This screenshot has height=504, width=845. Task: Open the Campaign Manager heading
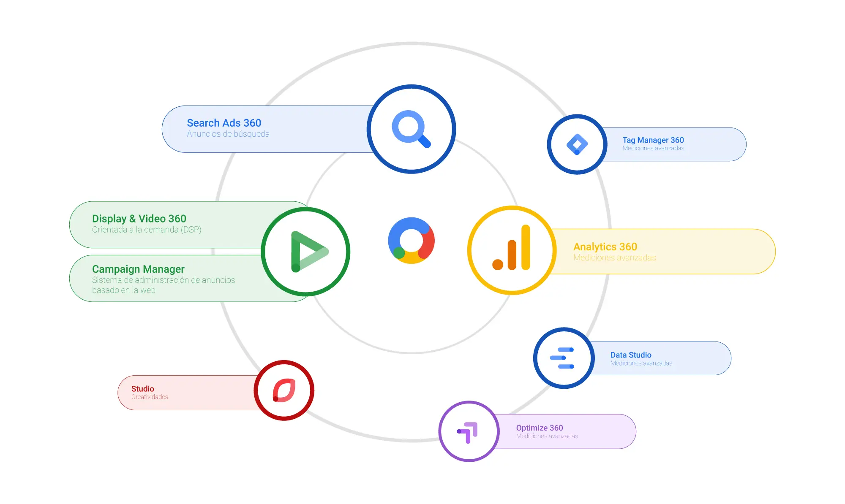[138, 269]
